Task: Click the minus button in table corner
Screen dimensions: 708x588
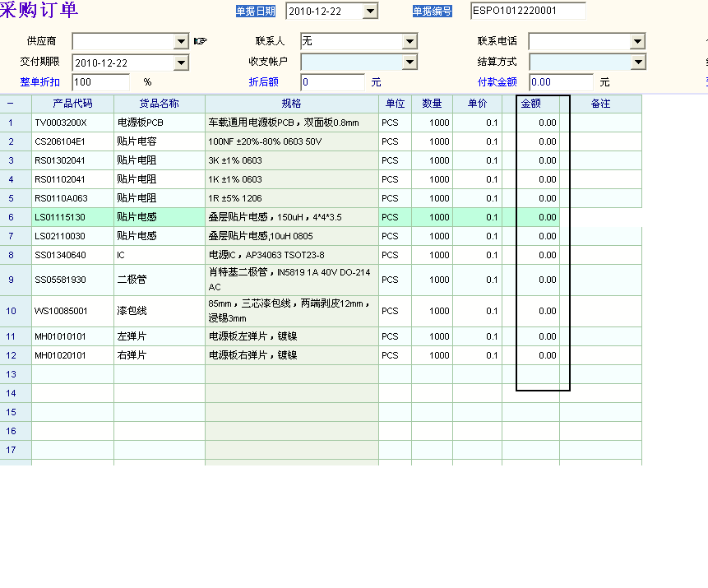Action: click(x=12, y=104)
